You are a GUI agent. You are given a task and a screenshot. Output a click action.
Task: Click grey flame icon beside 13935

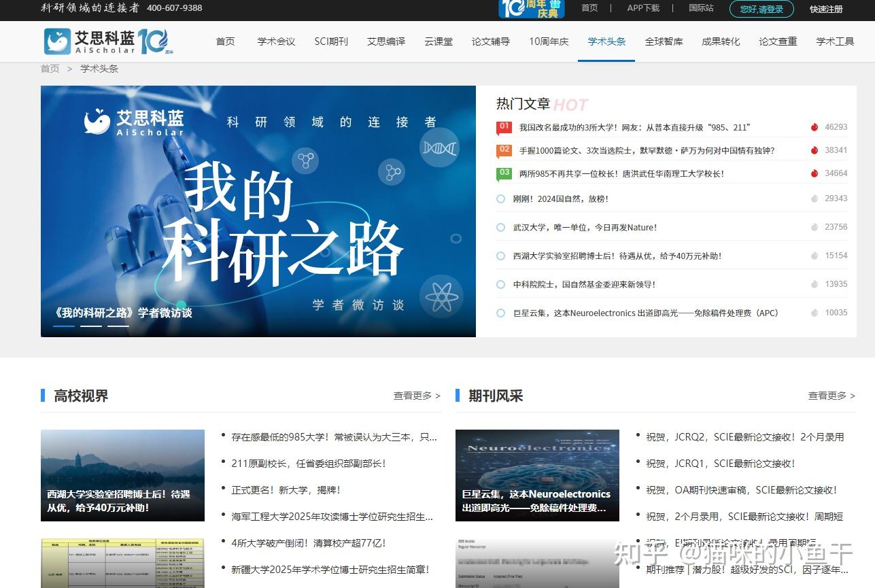814,284
